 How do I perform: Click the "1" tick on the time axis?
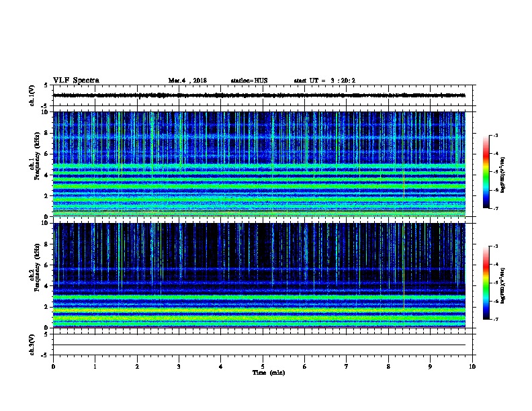(95, 367)
